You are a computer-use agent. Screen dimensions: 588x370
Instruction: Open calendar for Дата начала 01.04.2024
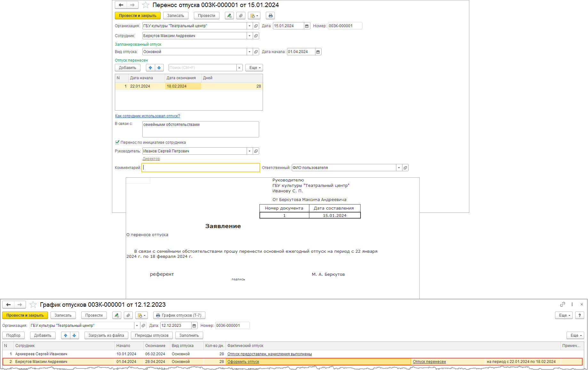318,52
